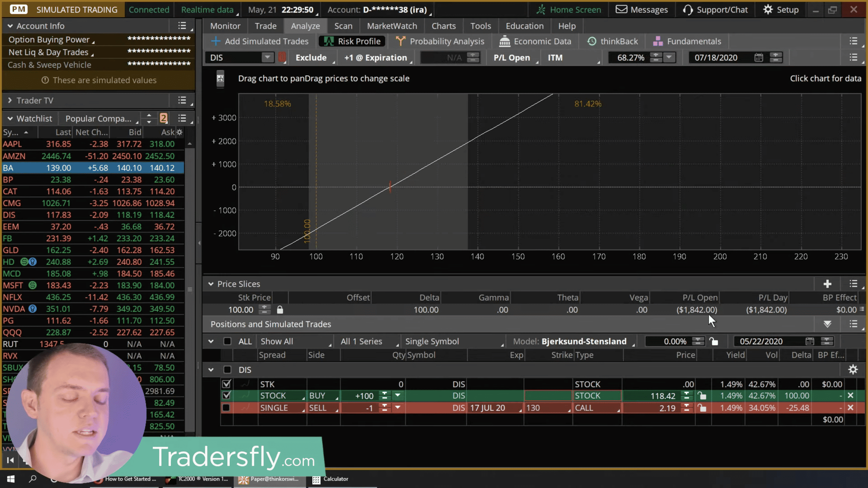This screenshot has height=488, width=868.
Task: Open Windows Start menu
Action: [x=11, y=479]
